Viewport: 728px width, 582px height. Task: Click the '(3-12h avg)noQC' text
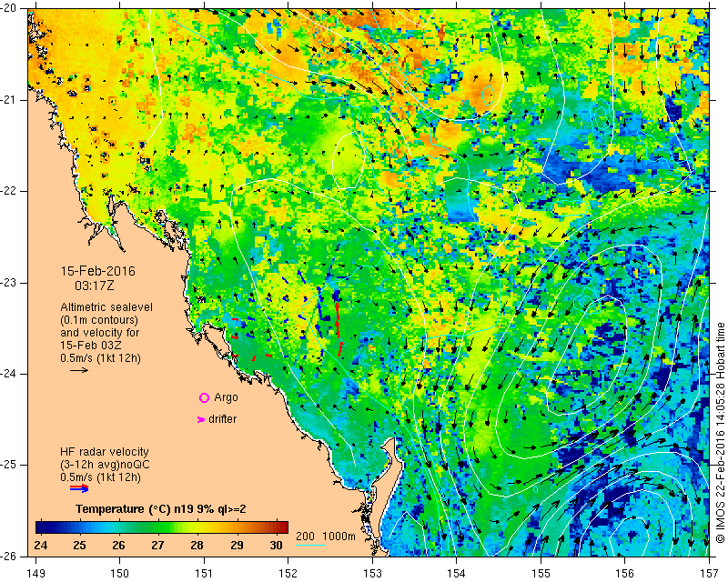105,464
